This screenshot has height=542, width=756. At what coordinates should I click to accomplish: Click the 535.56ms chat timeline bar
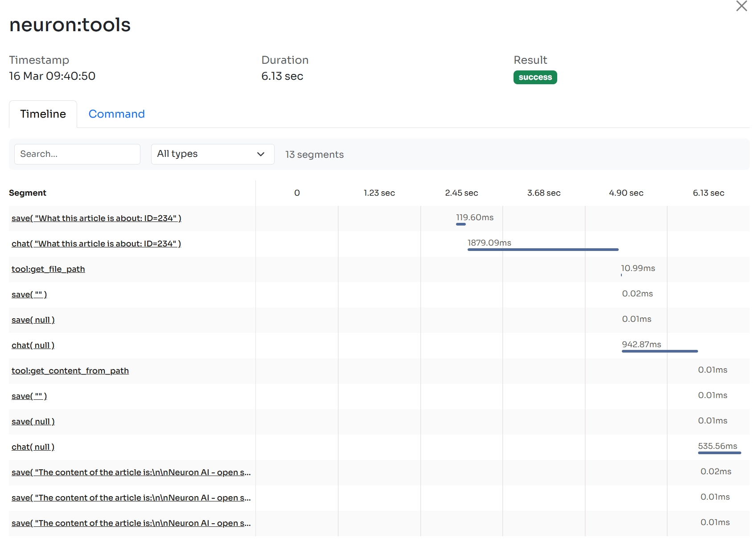click(x=719, y=453)
